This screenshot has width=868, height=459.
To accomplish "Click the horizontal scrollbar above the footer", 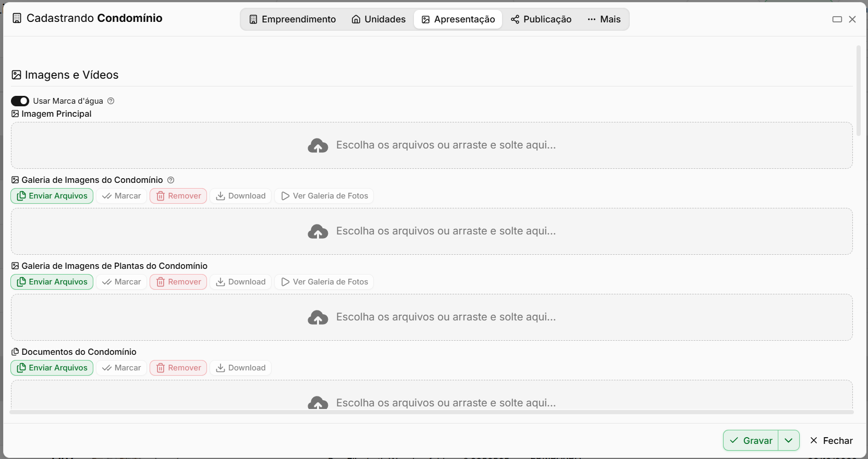I will click(x=432, y=412).
